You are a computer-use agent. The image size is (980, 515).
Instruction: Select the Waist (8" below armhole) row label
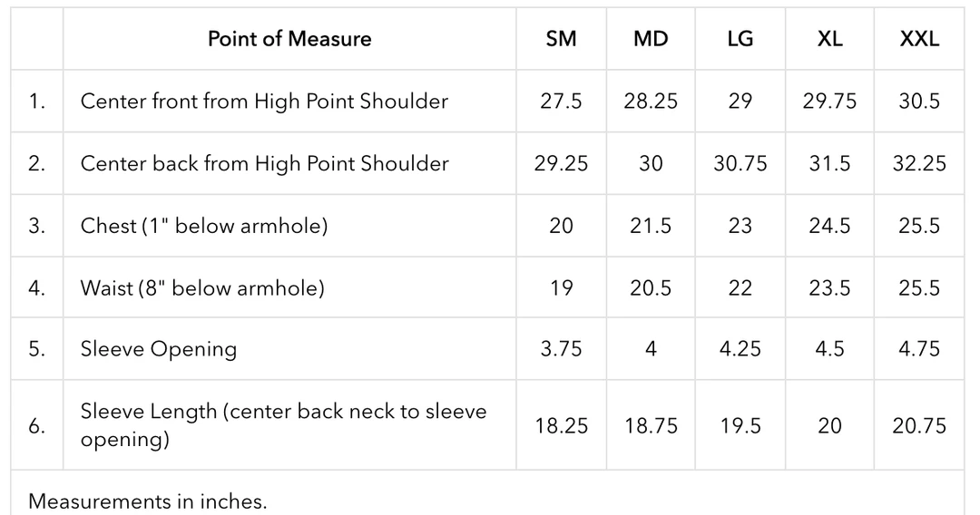tap(202, 288)
